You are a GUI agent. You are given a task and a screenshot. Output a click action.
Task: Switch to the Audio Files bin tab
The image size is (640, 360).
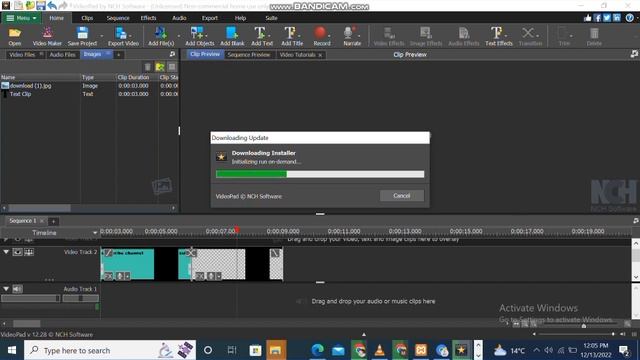(x=62, y=54)
